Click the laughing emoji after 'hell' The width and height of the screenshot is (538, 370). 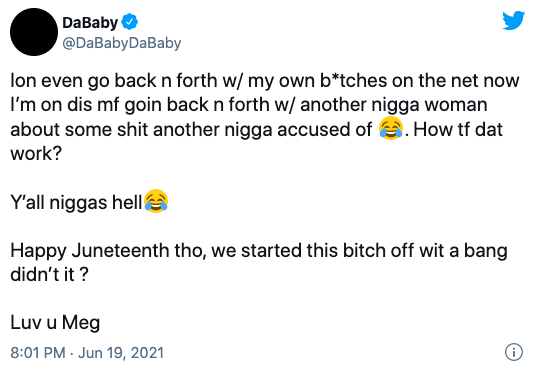[156, 201]
